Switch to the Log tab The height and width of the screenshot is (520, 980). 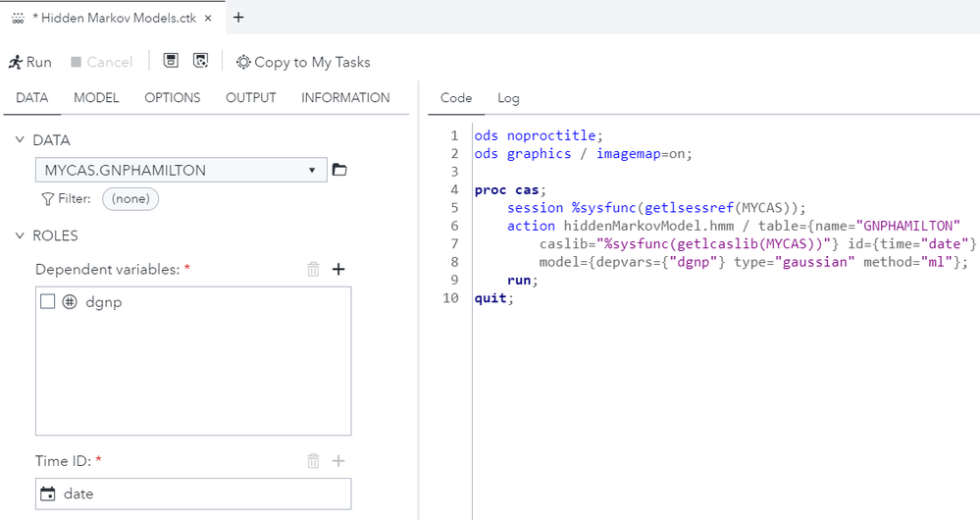pos(508,98)
